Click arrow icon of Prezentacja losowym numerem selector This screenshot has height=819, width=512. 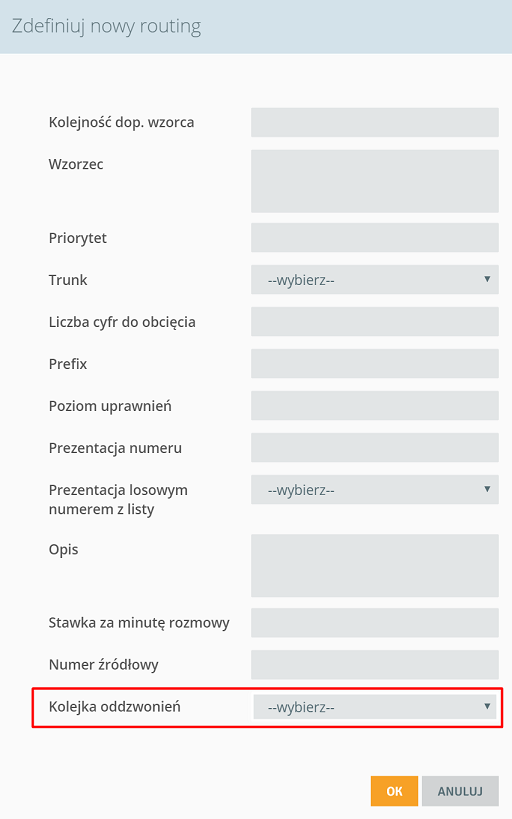[487, 489]
